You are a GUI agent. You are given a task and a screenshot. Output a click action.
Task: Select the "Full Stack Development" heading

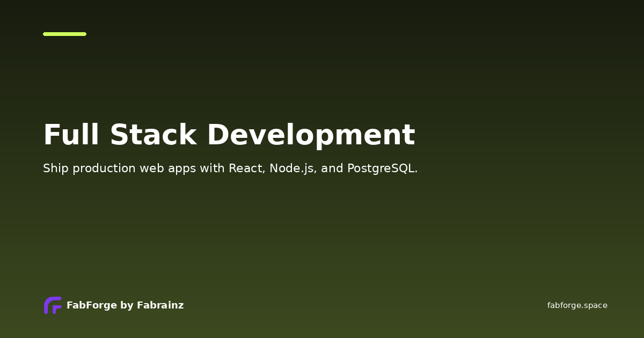229,135
